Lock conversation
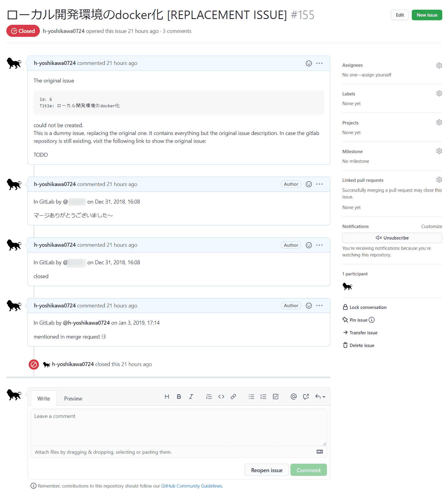Screen dimensions: 448x495 coord(365,307)
